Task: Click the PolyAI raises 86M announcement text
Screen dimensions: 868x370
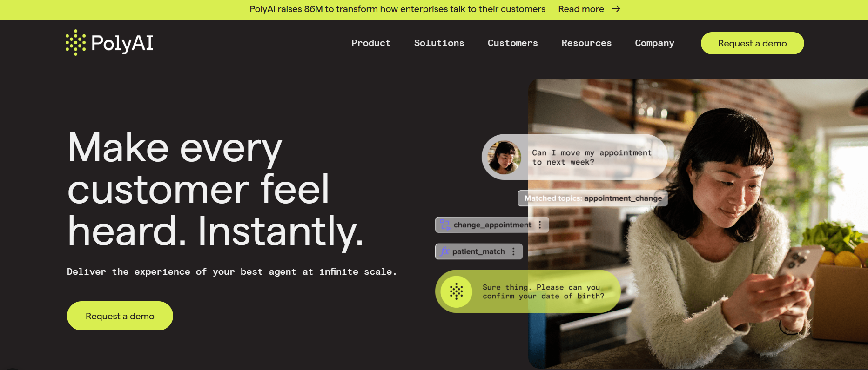Action: [397, 9]
